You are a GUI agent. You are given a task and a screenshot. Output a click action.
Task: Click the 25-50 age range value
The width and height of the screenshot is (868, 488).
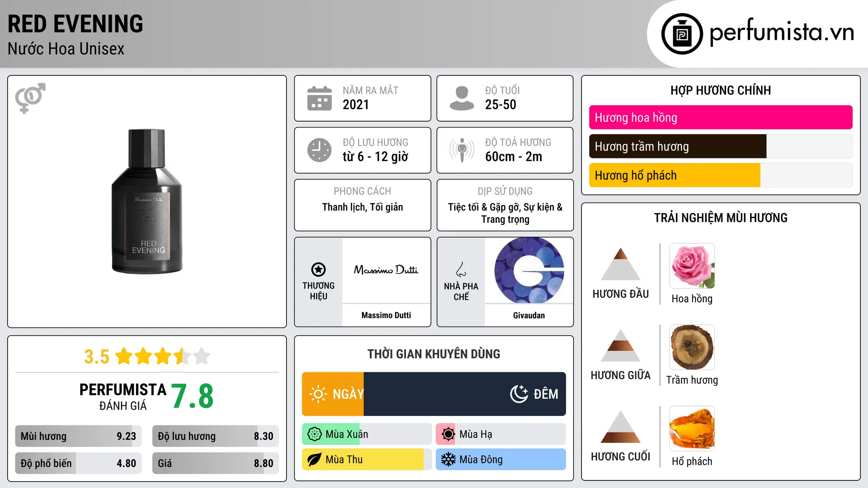click(x=501, y=105)
